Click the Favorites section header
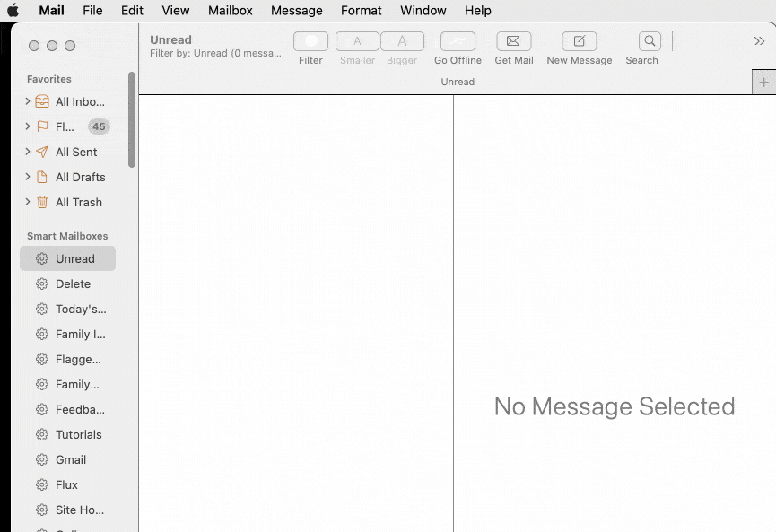776x532 pixels. pos(49,79)
